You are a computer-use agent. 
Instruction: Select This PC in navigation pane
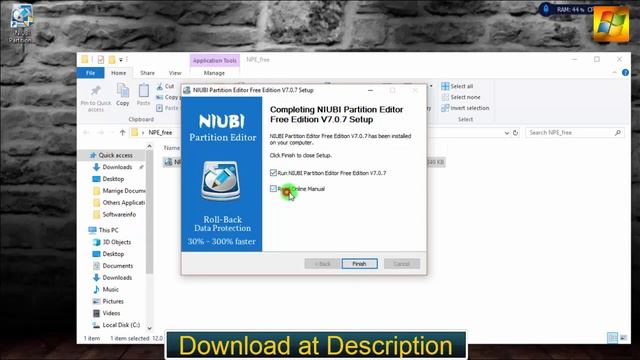104,230
